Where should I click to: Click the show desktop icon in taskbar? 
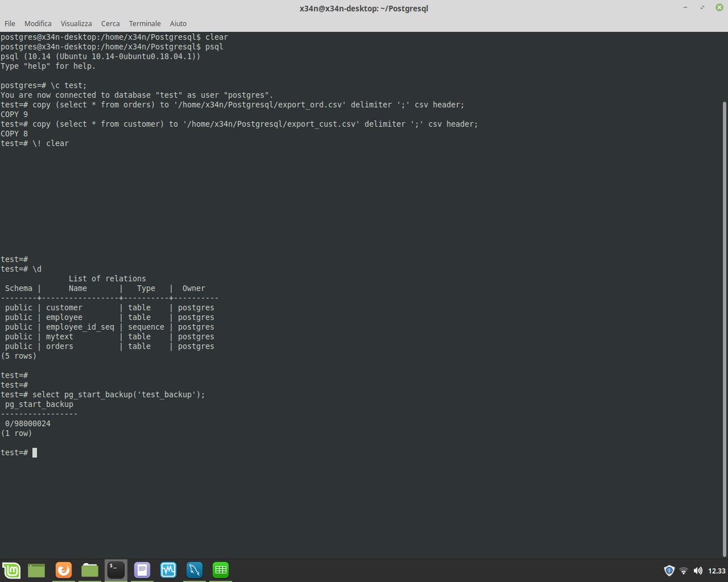point(36,570)
